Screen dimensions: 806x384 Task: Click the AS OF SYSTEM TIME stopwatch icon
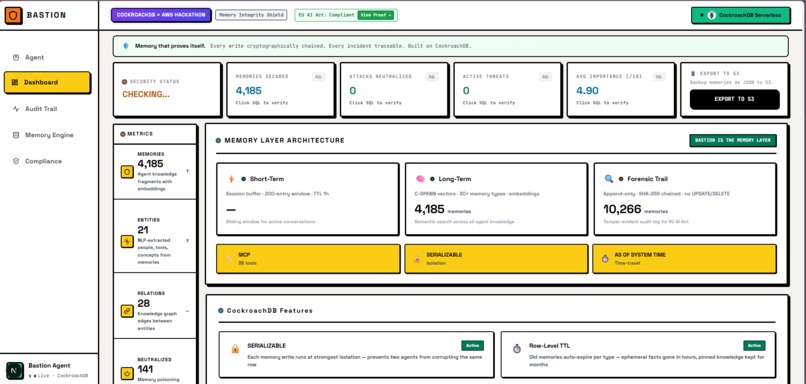(x=605, y=259)
